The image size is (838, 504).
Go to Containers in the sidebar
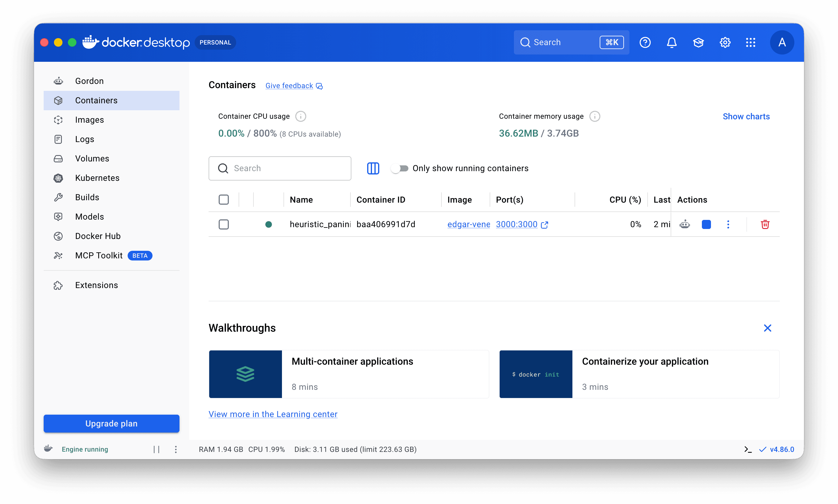112,101
